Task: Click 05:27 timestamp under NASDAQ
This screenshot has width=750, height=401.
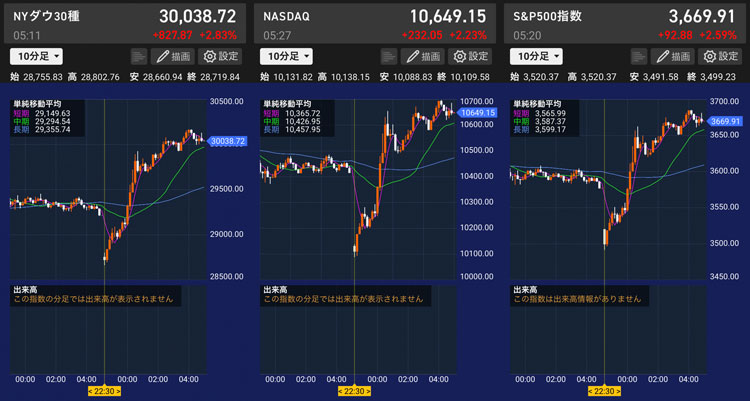Action: 277,35
